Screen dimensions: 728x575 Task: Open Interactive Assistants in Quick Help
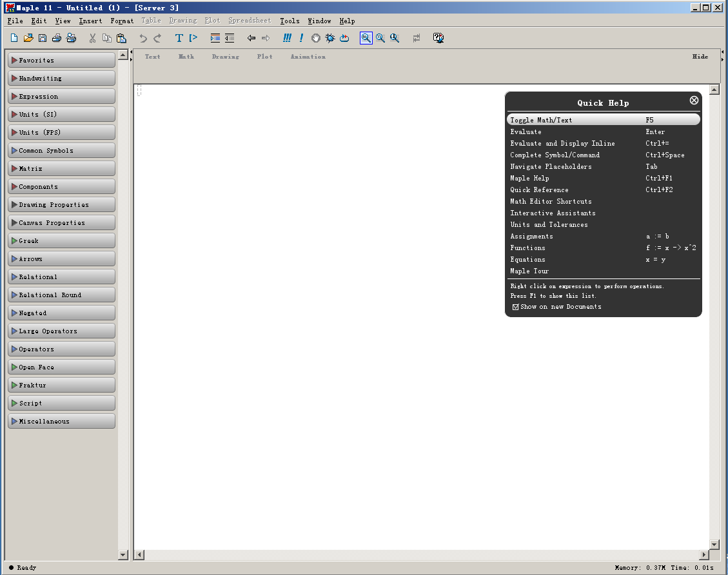tap(553, 213)
